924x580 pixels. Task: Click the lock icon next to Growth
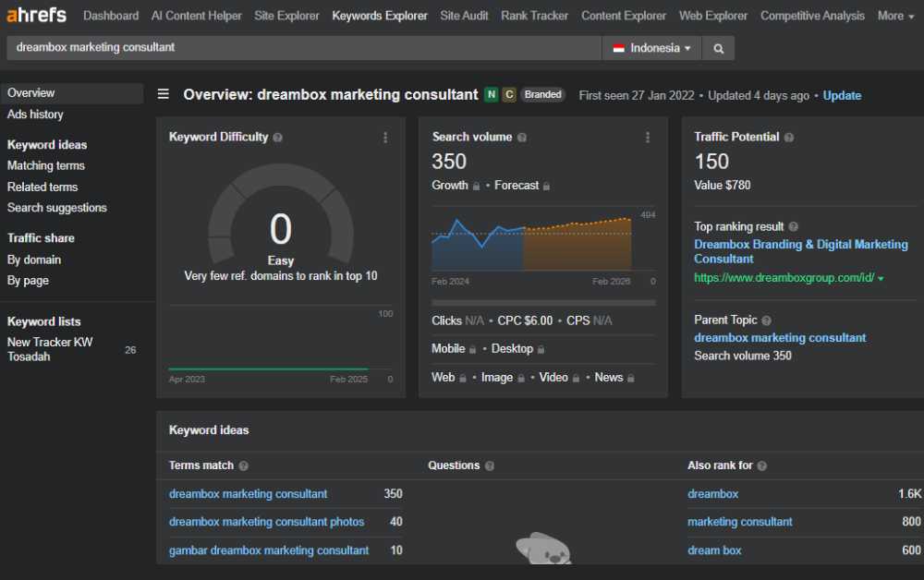pyautogui.click(x=476, y=186)
